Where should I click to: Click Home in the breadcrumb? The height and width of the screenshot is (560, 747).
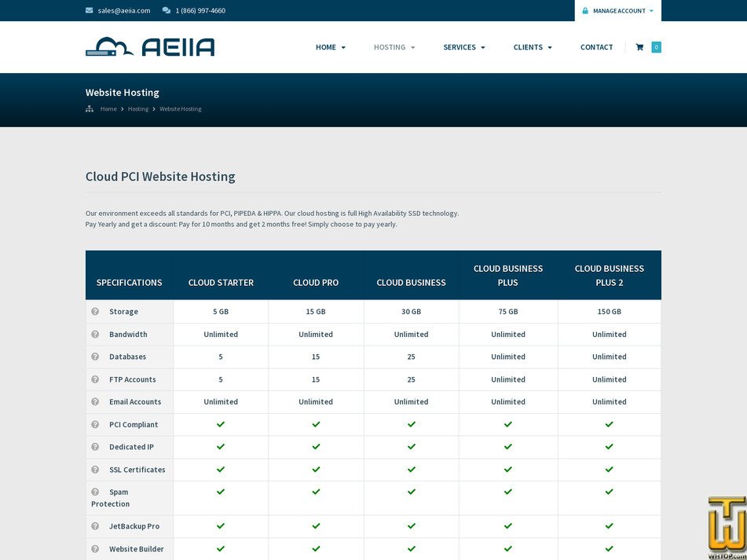108,109
